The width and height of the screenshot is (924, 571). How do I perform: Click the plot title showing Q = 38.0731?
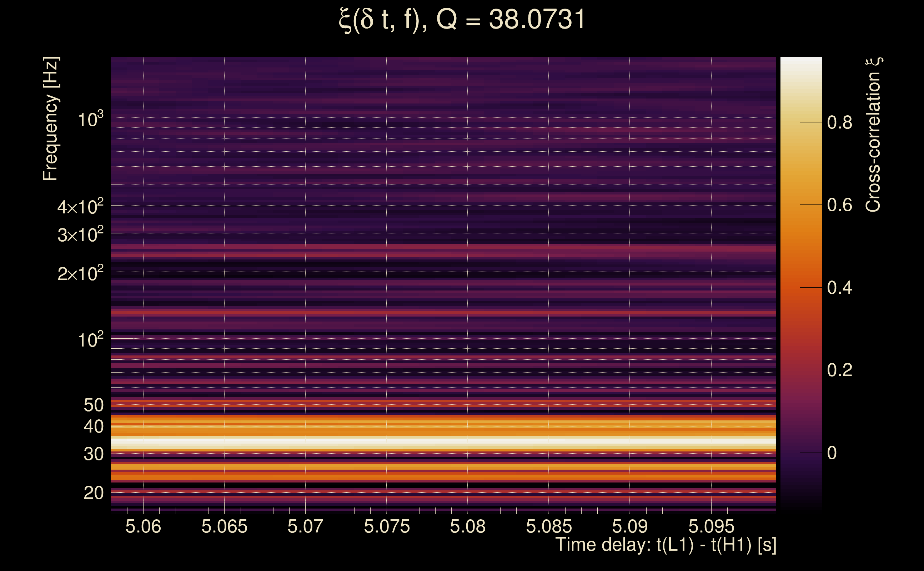pos(462,20)
